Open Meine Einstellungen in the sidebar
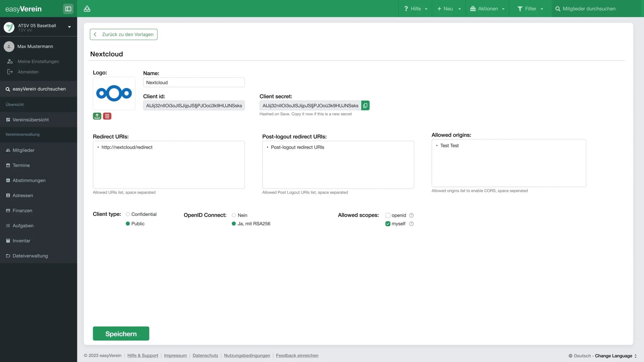Screen dimensions: 644x362 coord(38,62)
